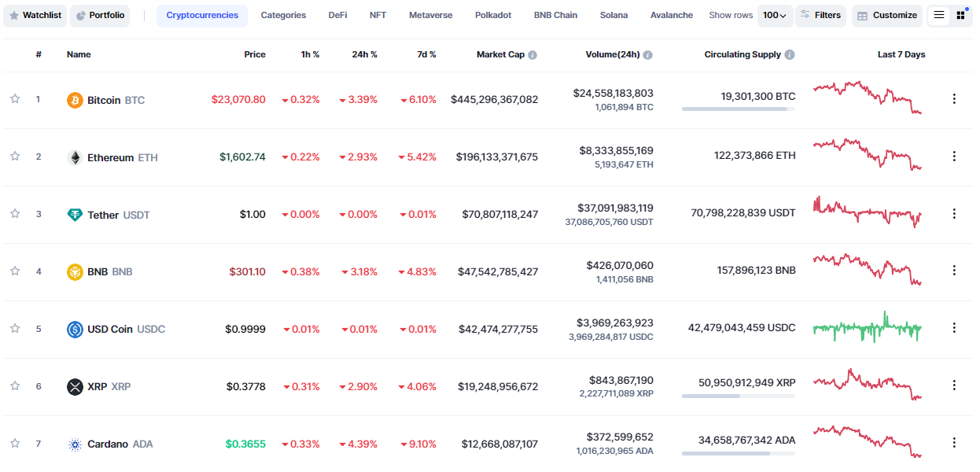
Task: Click Bitcoin's circulating supply progress bar
Action: click(738, 109)
